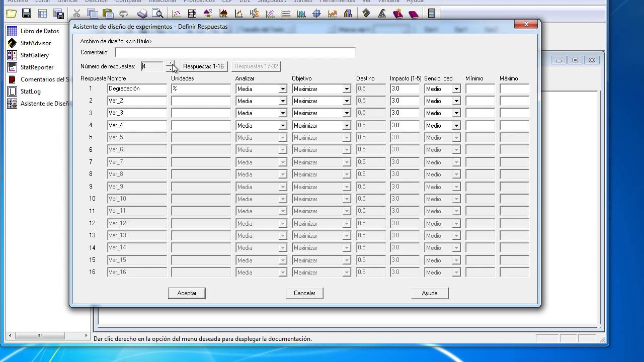The height and width of the screenshot is (362, 644).
Task: Click the Comentario text field
Action: 235,52
